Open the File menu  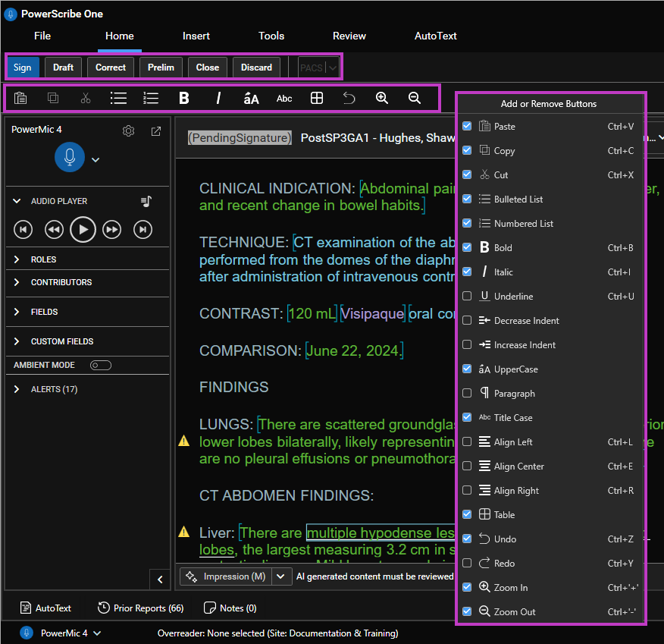[42, 36]
